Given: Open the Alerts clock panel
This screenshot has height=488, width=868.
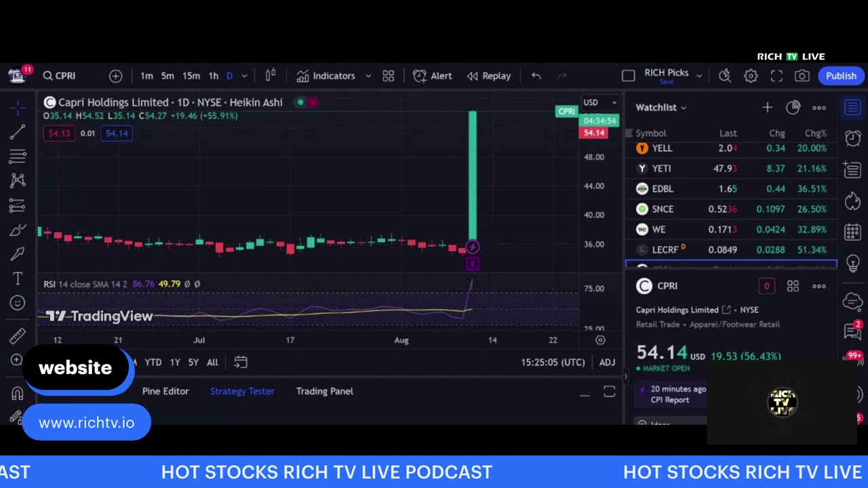Looking at the screenshot, I should pos(852,138).
